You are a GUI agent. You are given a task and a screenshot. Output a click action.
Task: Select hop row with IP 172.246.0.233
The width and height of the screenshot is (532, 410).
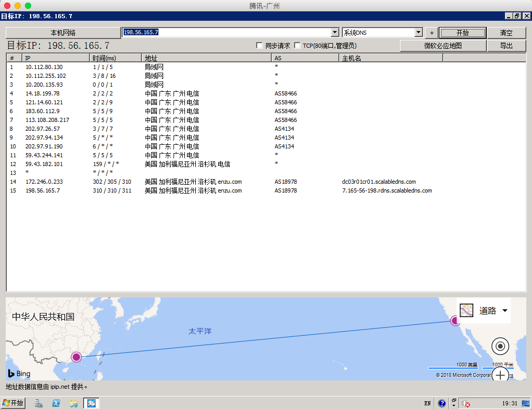tap(266, 182)
